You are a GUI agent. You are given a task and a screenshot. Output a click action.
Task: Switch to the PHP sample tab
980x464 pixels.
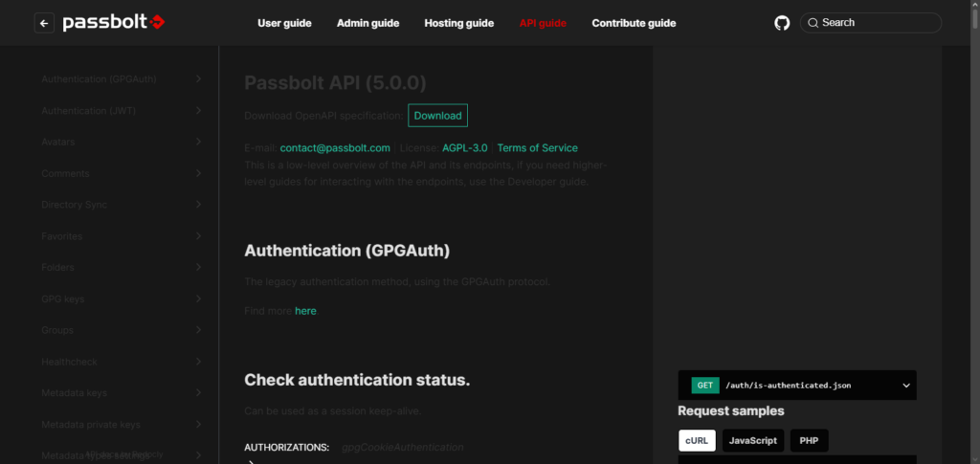point(809,440)
